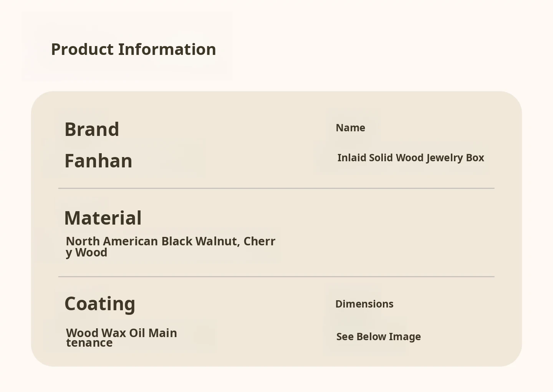Click the Product Information heading

tap(133, 50)
